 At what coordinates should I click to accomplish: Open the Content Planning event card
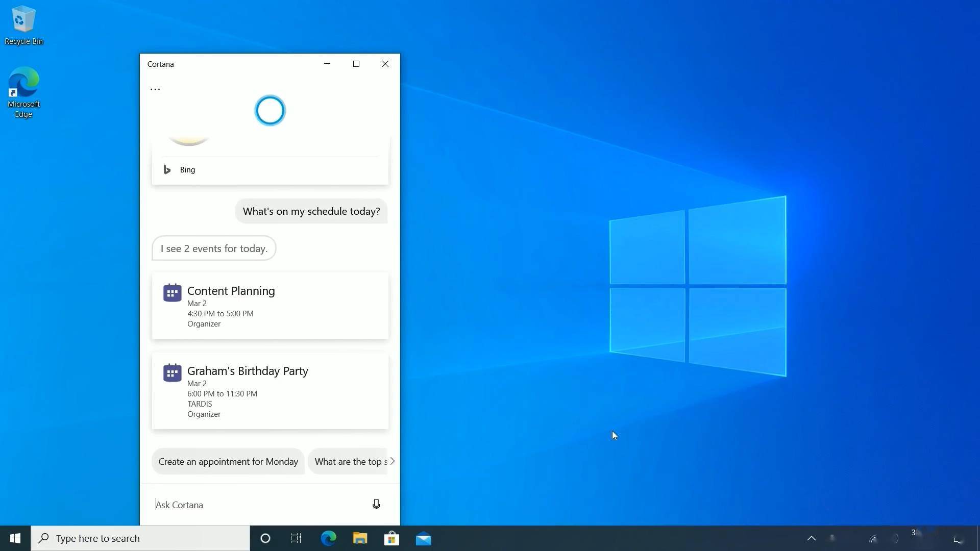pos(270,306)
